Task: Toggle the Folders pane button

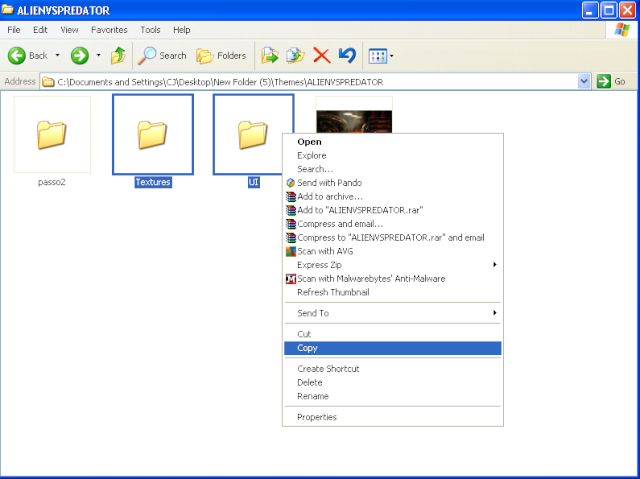Action: click(x=221, y=55)
